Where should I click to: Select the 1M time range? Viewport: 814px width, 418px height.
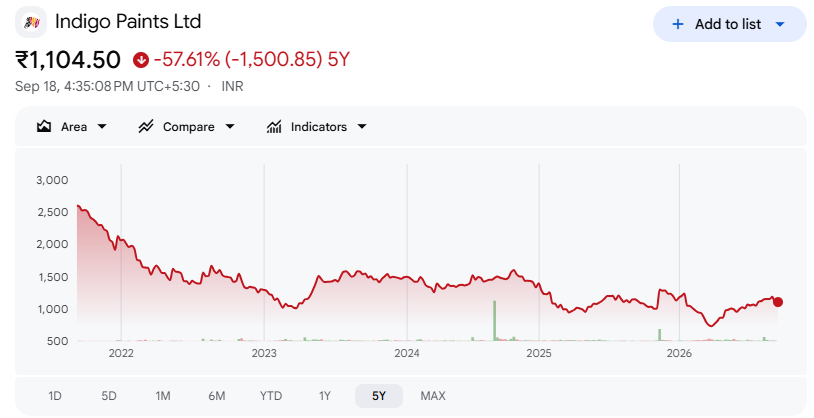coord(163,396)
